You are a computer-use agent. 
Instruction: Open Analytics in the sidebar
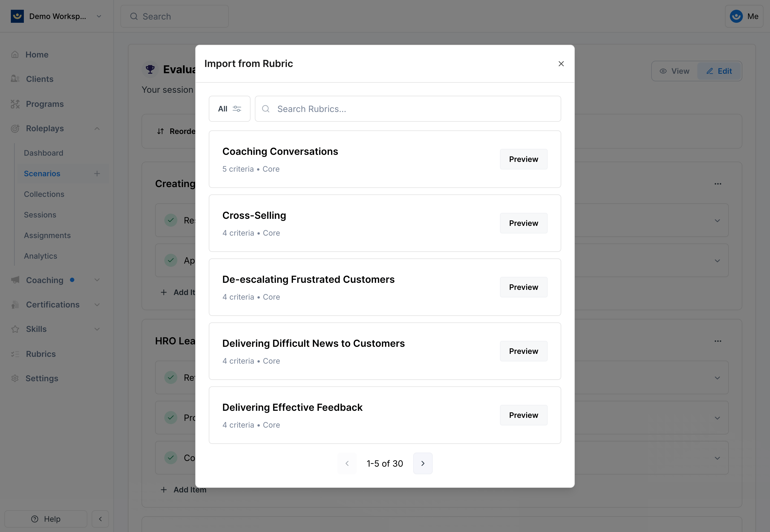(40, 256)
